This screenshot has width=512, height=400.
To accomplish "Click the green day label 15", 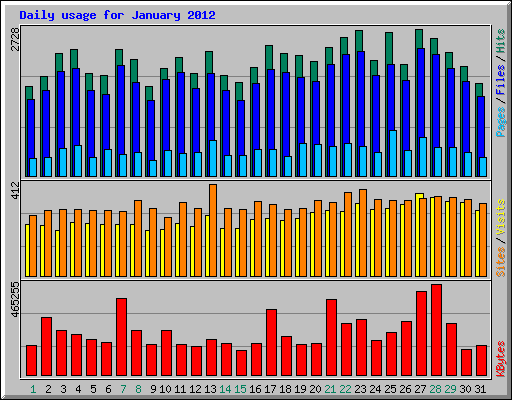I will click(x=240, y=389).
